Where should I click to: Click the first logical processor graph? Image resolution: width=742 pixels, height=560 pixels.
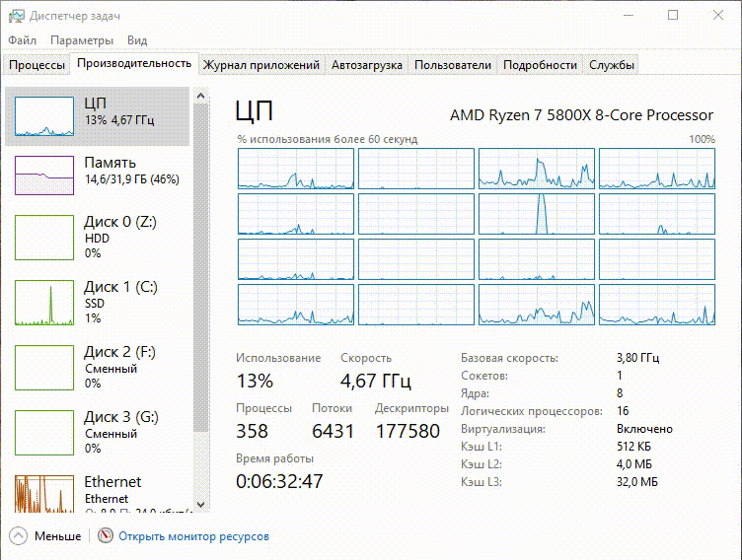296,169
